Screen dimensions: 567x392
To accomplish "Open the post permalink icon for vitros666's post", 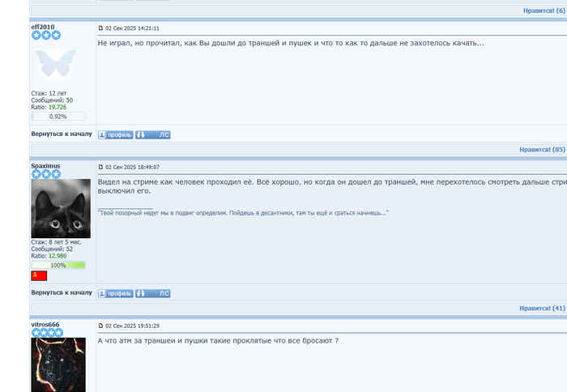I will (x=101, y=326).
